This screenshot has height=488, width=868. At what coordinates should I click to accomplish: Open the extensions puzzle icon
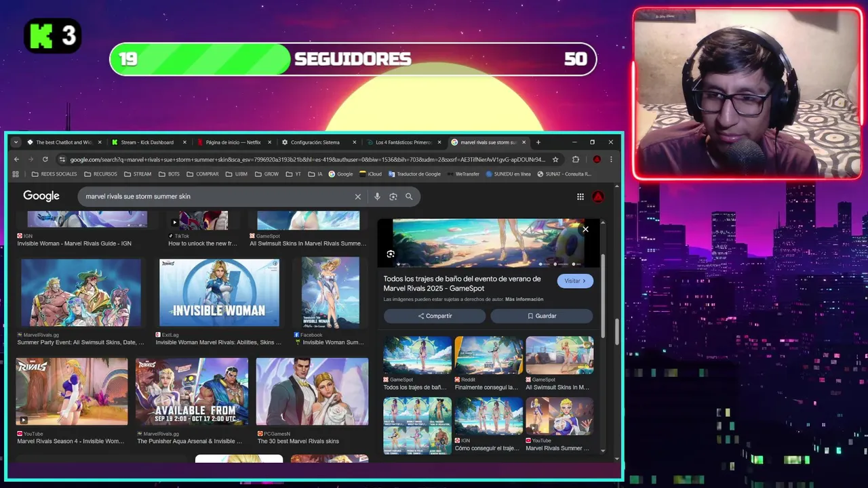tap(576, 159)
